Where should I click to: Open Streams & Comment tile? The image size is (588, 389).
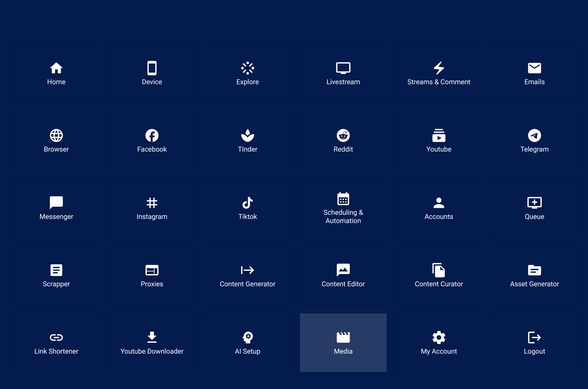[x=439, y=73]
